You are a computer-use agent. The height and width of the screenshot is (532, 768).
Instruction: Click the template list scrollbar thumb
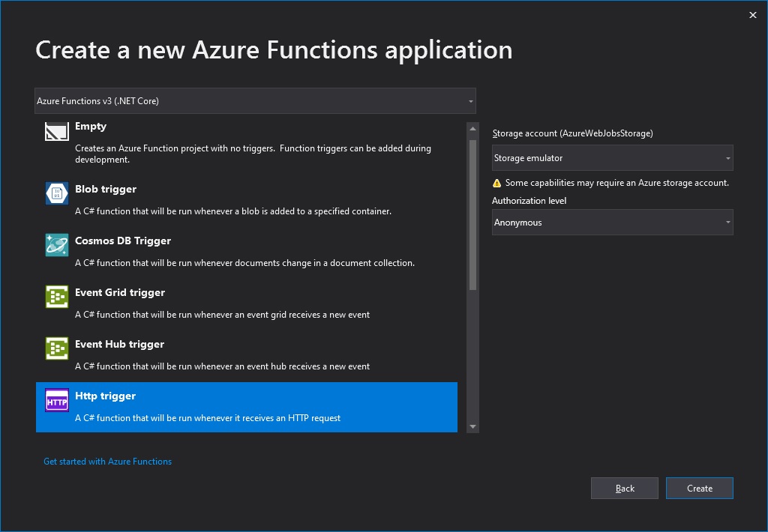point(472,214)
